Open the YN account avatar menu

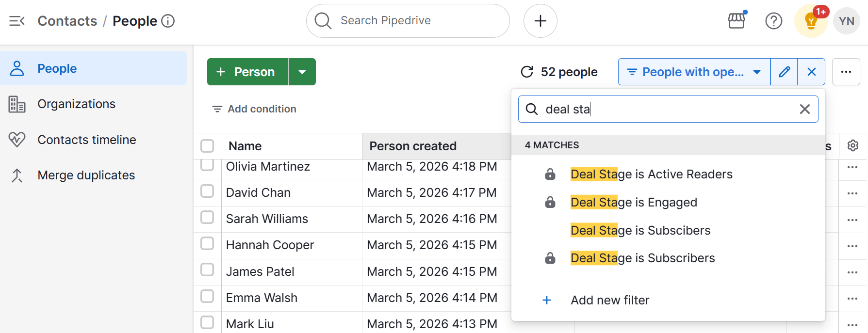[x=847, y=21]
